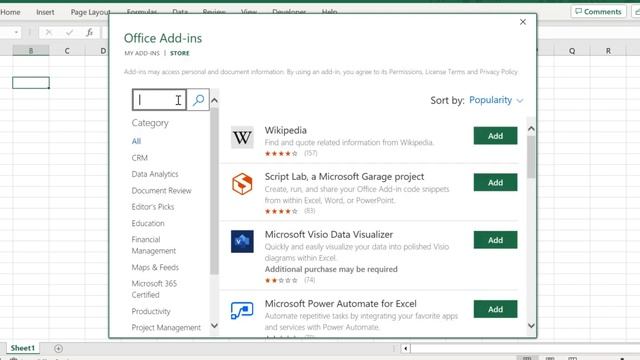Click results list scroll up arrow
Viewport: 640px width, 360px height.
tap(531, 129)
